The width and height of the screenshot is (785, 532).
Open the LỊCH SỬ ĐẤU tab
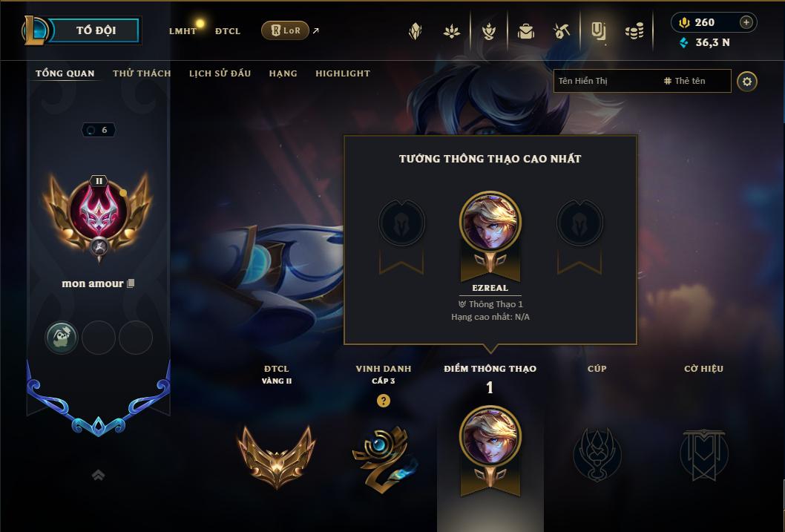click(x=220, y=73)
